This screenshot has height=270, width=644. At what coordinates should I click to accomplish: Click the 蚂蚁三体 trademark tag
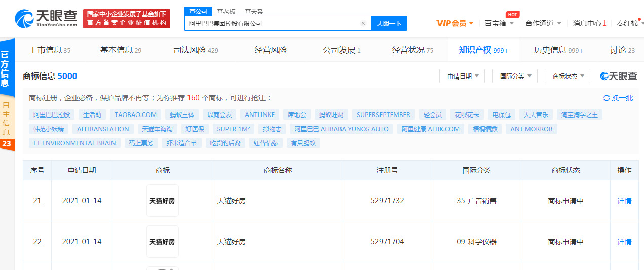[182, 114]
